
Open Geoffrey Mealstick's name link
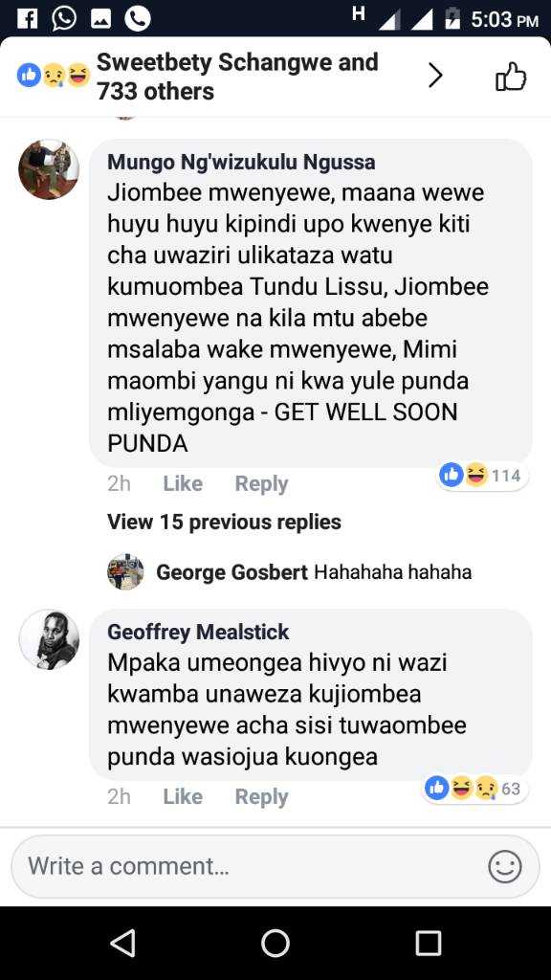198,632
